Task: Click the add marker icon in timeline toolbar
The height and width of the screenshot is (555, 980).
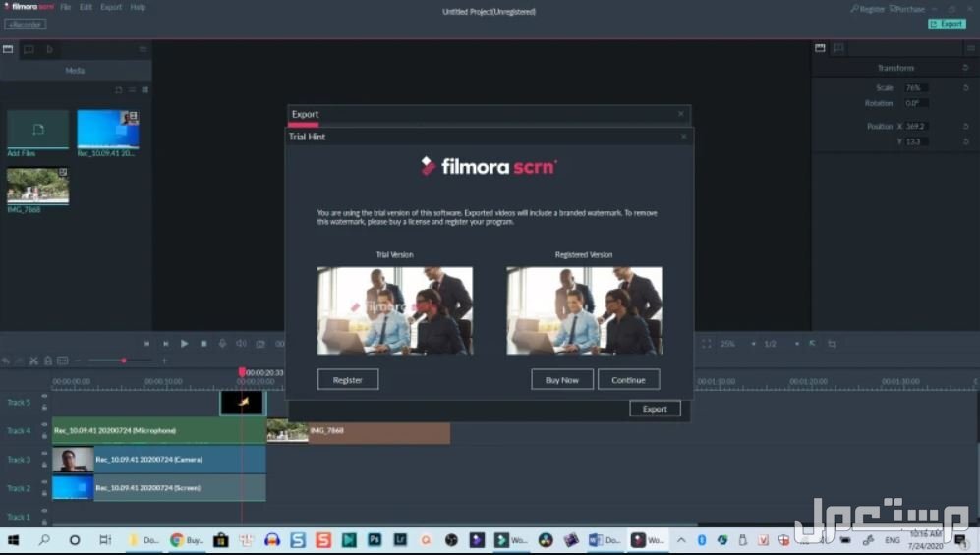Action: (63, 361)
